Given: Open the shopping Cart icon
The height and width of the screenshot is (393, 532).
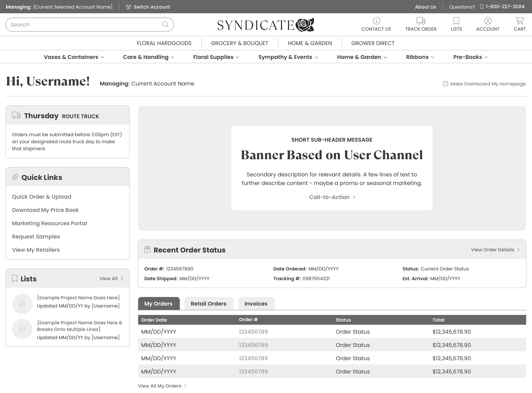Looking at the screenshot, I should (520, 21).
